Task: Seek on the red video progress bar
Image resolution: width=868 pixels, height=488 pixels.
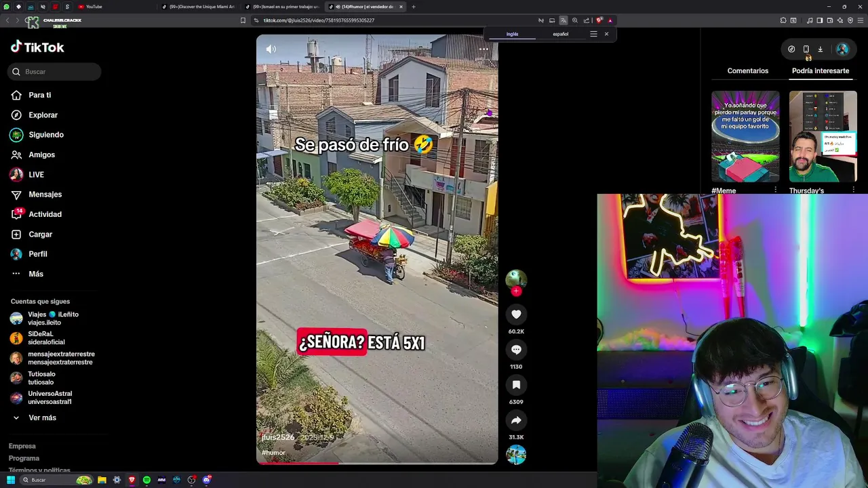Action: [x=377, y=464]
